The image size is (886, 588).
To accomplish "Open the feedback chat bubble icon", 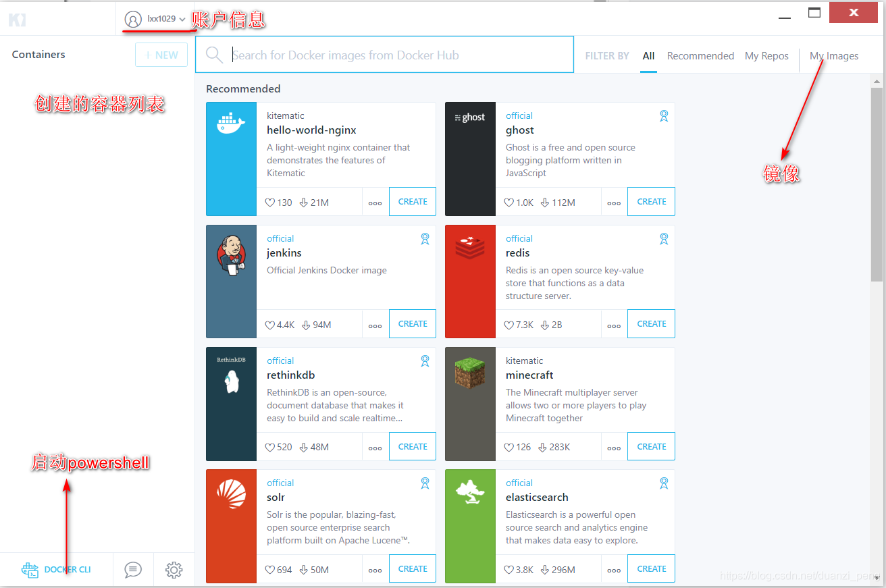I will pos(133,570).
